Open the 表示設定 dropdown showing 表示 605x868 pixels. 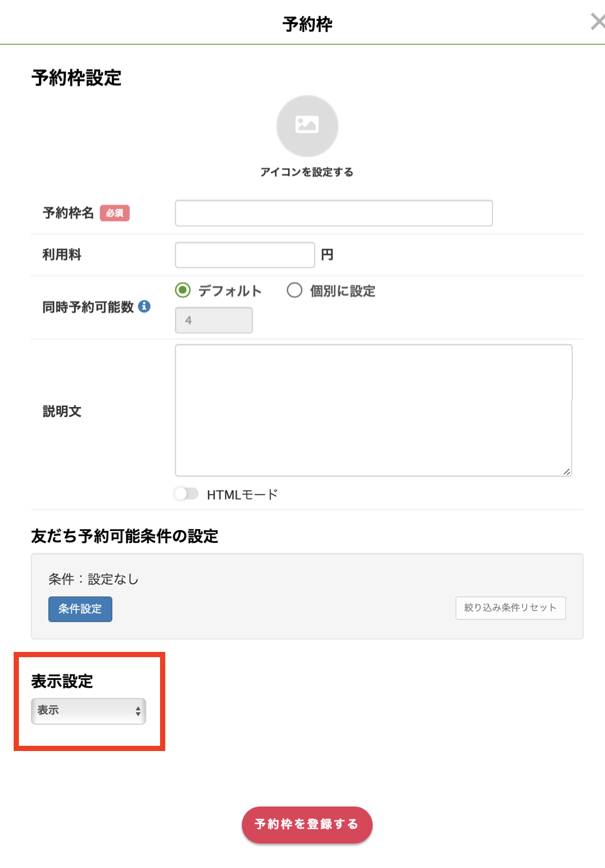point(88,711)
